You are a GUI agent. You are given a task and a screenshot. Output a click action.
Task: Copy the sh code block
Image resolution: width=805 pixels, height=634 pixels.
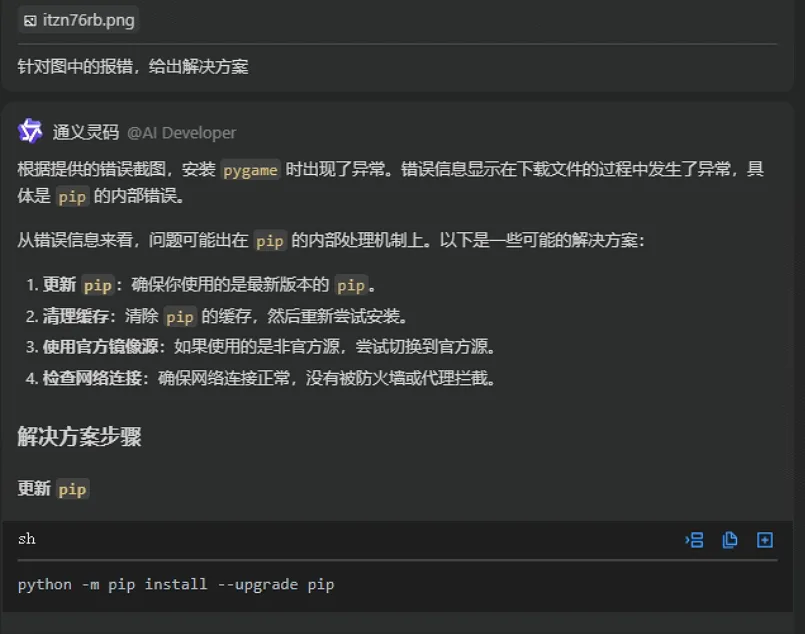click(730, 540)
